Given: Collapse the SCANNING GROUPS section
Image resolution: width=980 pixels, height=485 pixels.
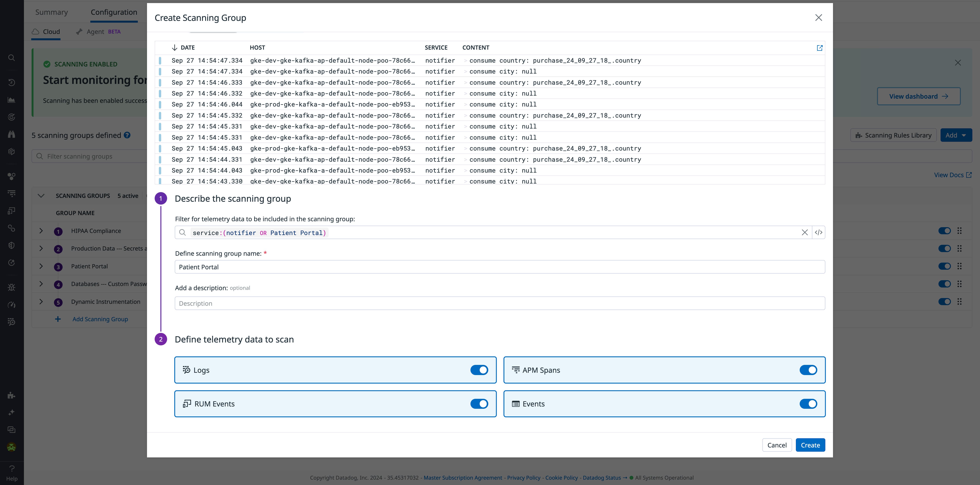Looking at the screenshot, I should pyautogui.click(x=41, y=196).
